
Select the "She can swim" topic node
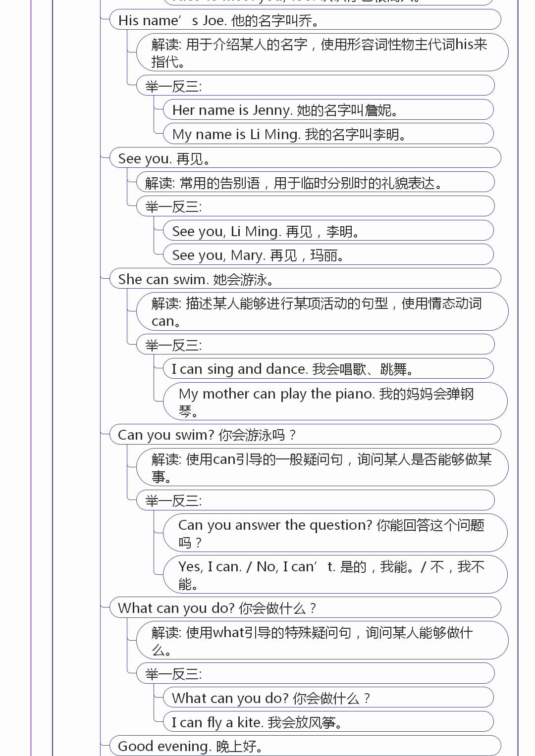click(304, 279)
